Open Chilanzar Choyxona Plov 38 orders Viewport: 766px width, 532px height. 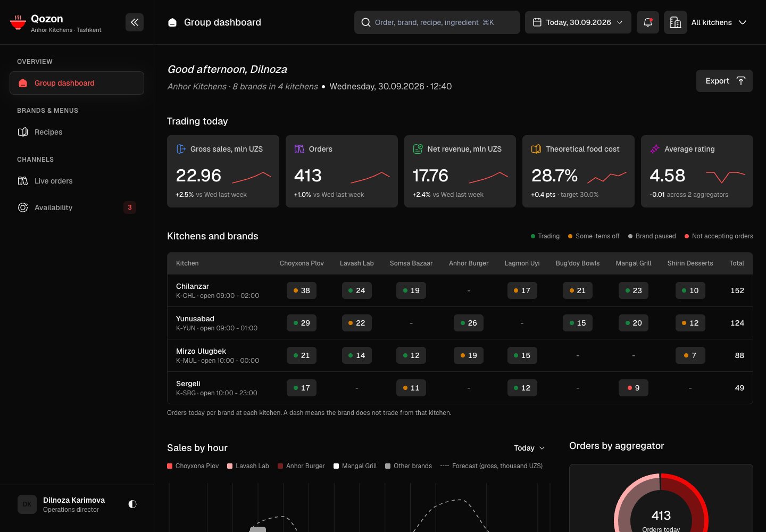coord(302,290)
